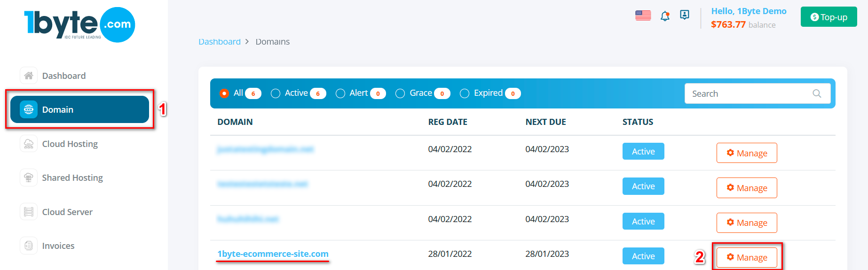Focus the domain Search field
Image resolution: width=868 pixels, height=270 pixels.
coord(750,93)
